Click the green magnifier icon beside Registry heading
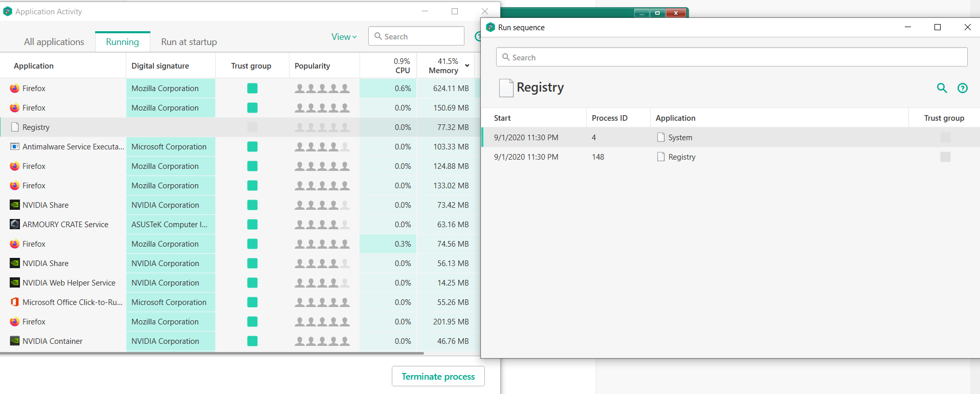This screenshot has height=394, width=980. coord(942,88)
